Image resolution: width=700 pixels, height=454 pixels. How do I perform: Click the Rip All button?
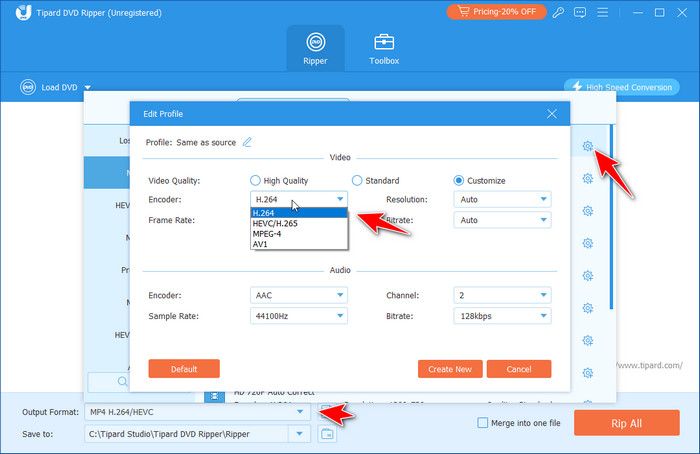tap(626, 423)
